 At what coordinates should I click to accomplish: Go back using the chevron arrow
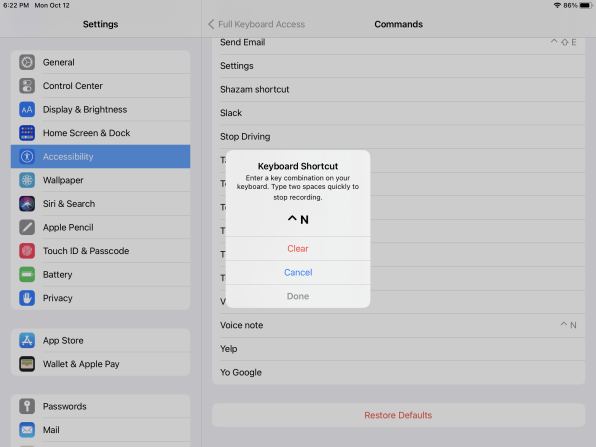[211, 24]
